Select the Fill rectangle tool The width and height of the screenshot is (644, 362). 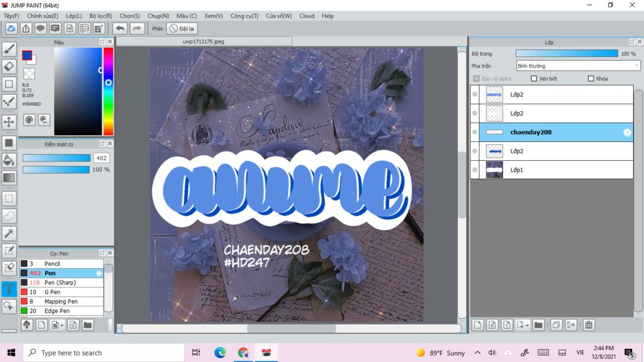coord(9,143)
